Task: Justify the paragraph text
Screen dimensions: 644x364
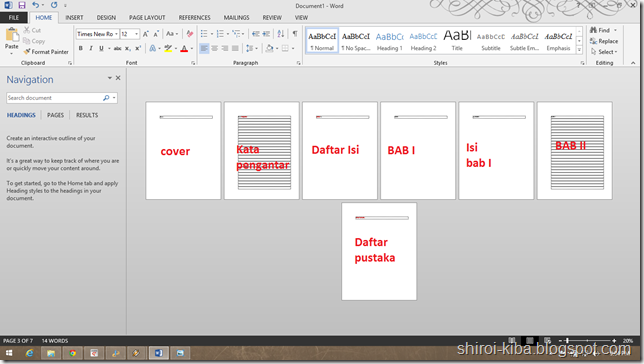Action: click(235, 48)
